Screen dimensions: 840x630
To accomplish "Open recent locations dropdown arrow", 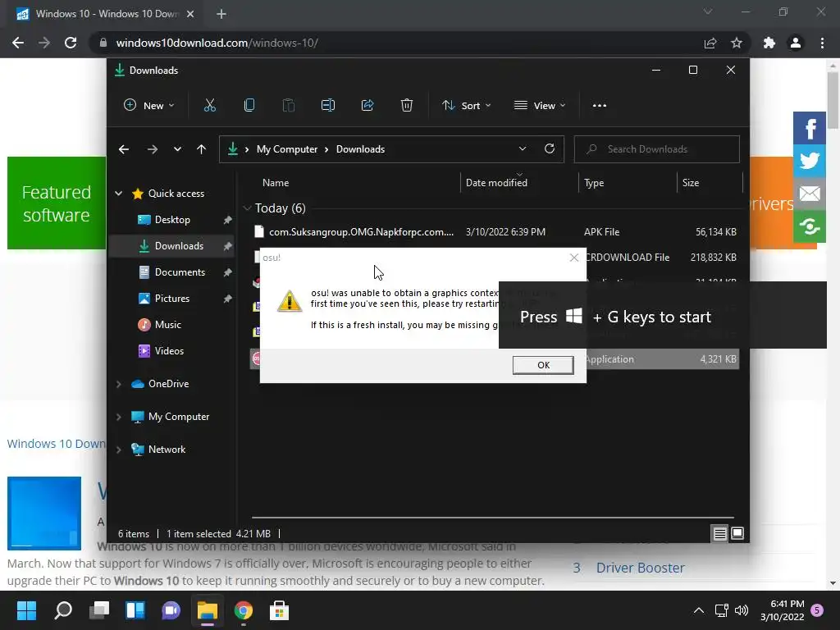I will (177, 149).
